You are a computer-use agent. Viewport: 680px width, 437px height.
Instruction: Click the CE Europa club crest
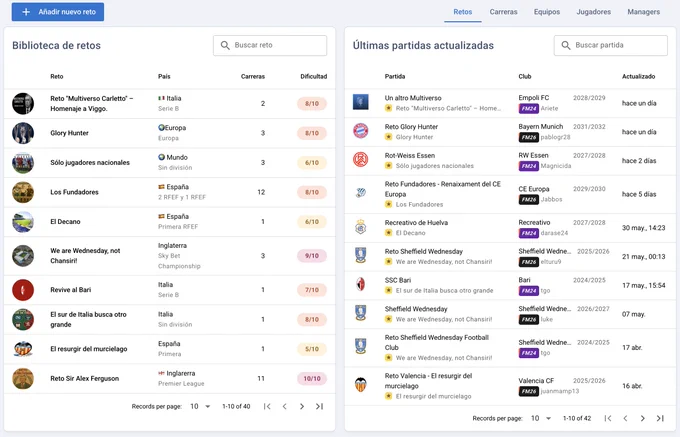[x=360, y=193]
